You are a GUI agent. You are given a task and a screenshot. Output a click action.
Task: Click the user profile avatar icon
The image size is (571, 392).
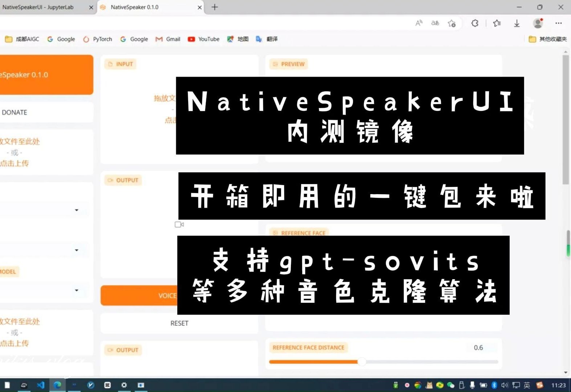(538, 23)
